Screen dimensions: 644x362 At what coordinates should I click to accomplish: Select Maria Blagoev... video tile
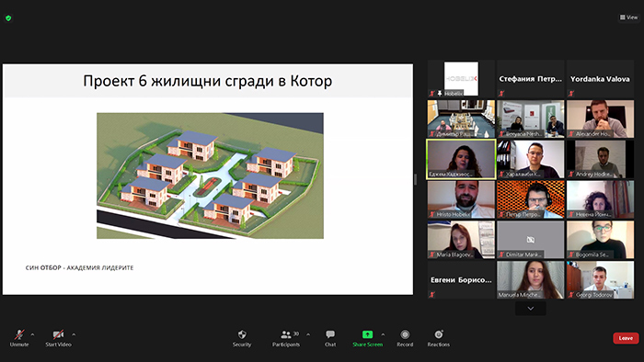(461, 240)
